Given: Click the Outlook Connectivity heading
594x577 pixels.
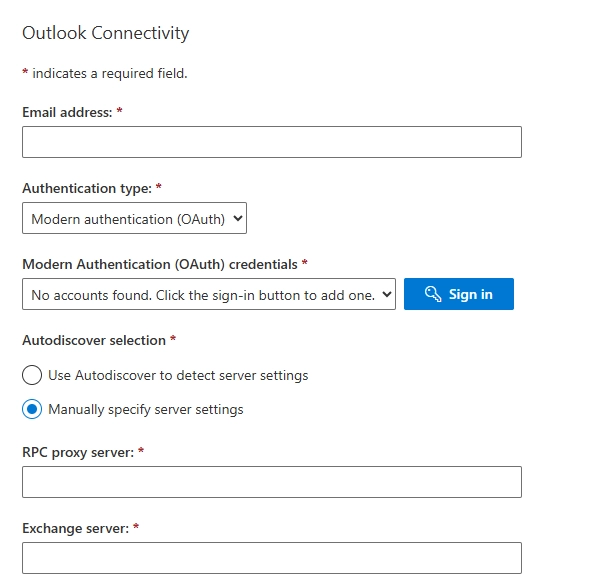Looking at the screenshot, I should point(106,33).
